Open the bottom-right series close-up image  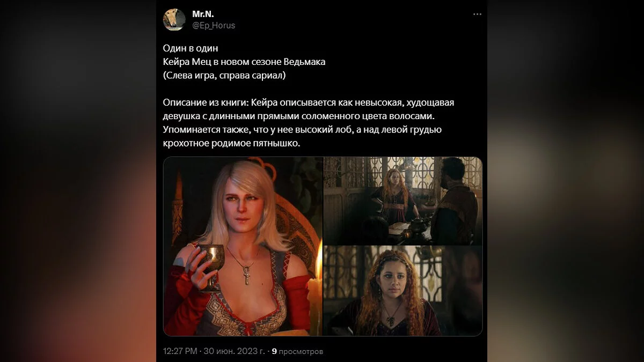click(403, 291)
